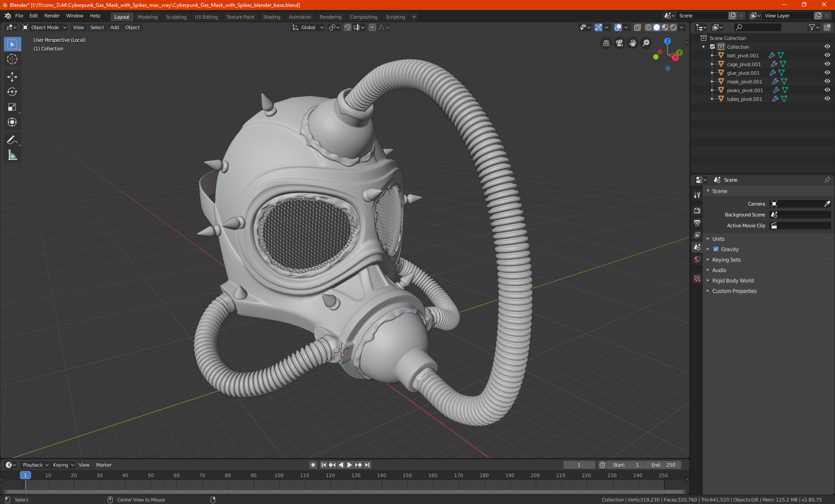Activate the Annotate pencil tool
Screen dimensions: 835x504
[x=12, y=140]
